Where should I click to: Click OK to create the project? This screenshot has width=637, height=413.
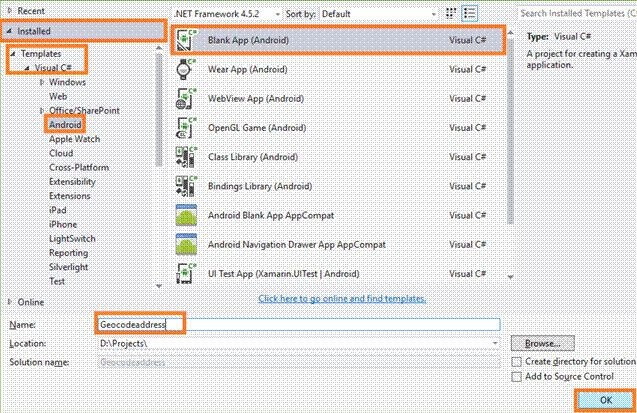click(x=605, y=400)
